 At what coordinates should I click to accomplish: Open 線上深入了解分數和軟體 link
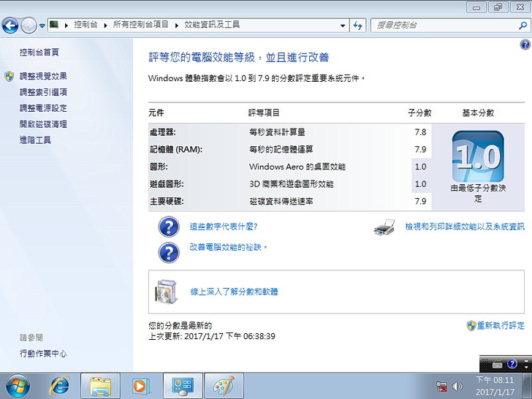[234, 292]
